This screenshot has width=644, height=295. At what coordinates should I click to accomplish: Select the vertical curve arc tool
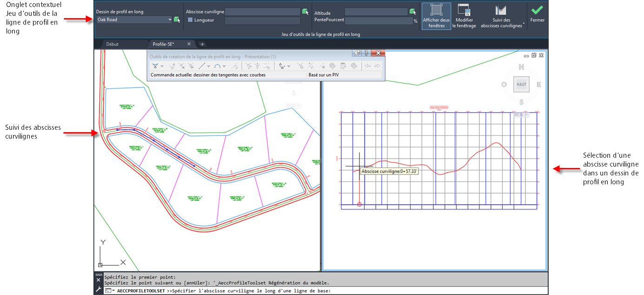point(218,66)
